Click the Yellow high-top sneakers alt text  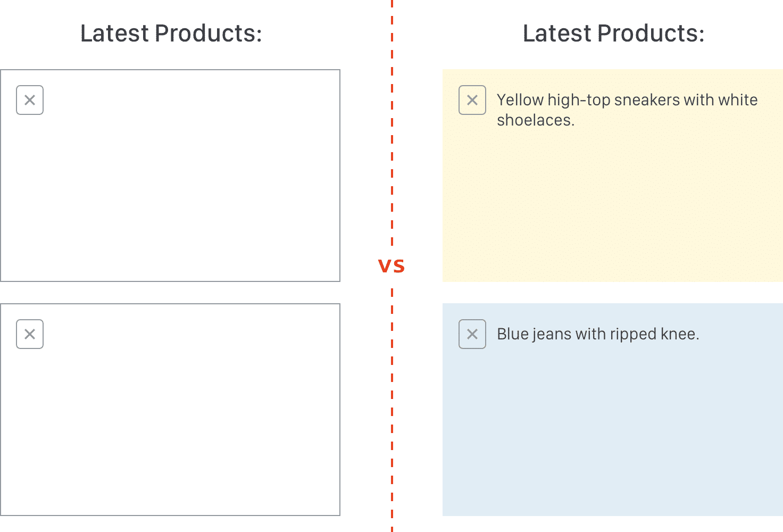pos(627,110)
